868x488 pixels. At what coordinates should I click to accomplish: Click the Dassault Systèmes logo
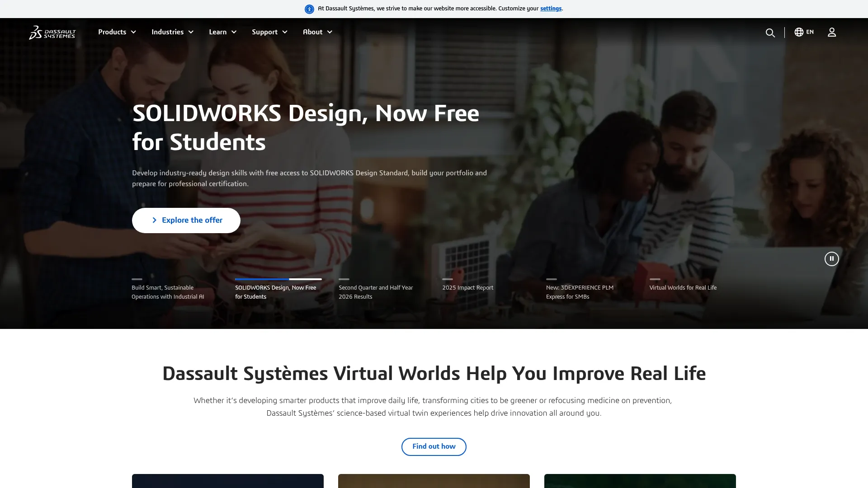click(x=52, y=32)
